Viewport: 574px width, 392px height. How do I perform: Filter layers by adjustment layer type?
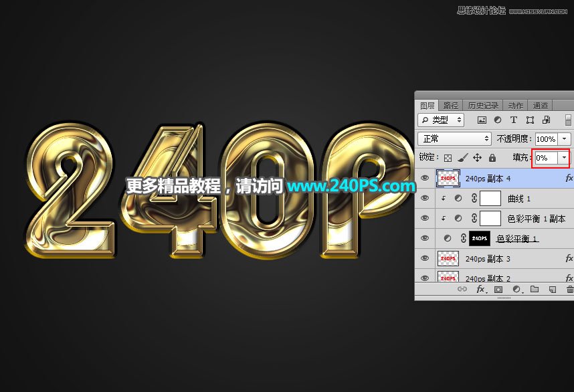click(x=498, y=120)
